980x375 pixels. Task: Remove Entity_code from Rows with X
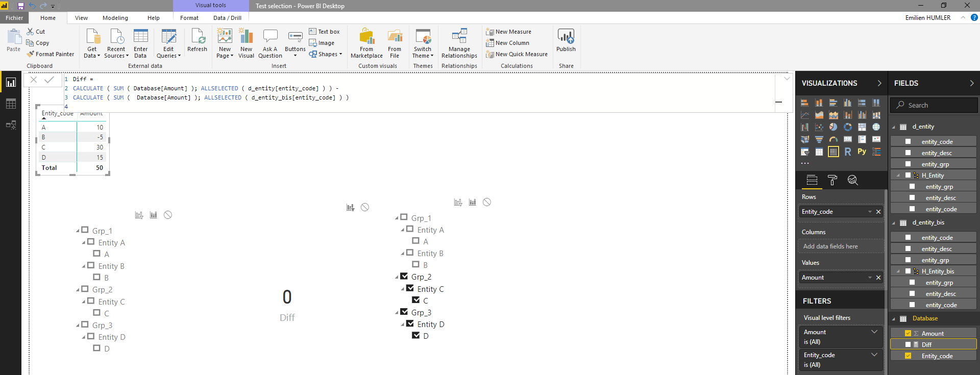[x=878, y=212]
